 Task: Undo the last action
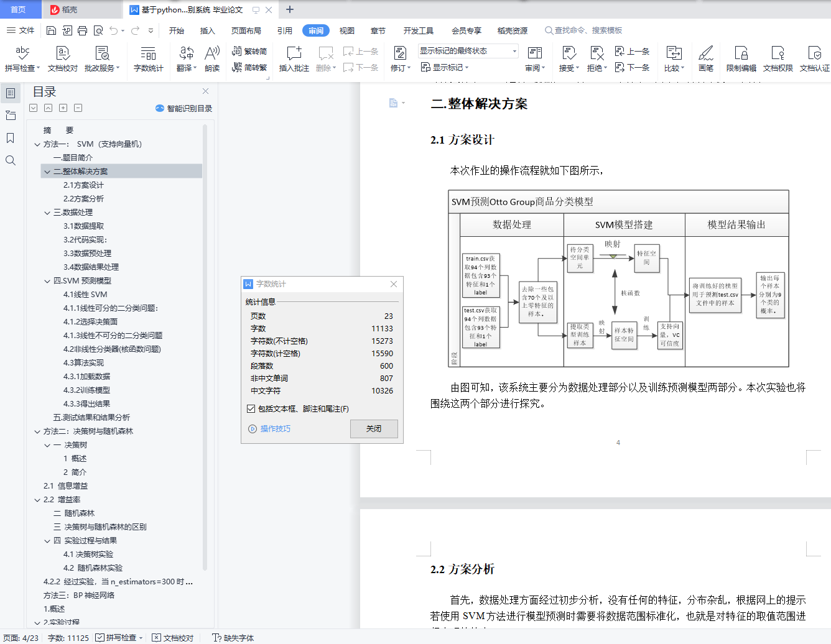113,30
